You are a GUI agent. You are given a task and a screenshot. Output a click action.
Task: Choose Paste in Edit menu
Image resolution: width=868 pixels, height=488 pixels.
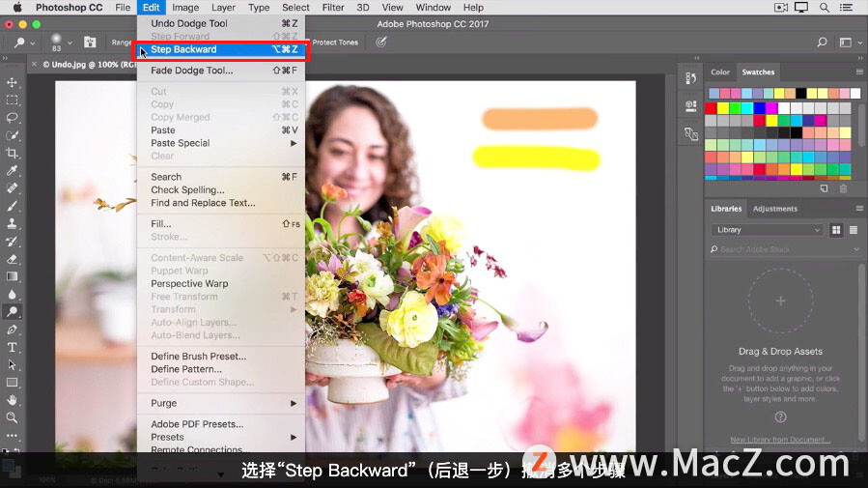(x=221, y=130)
